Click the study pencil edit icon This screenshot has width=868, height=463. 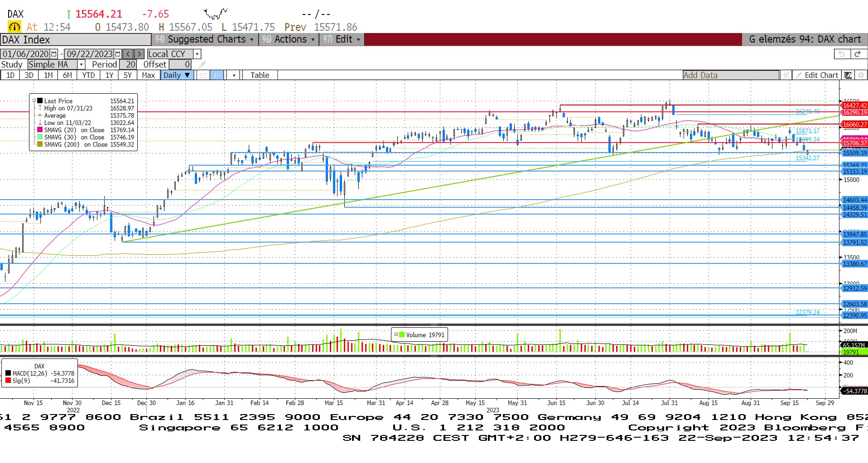[x=203, y=64]
